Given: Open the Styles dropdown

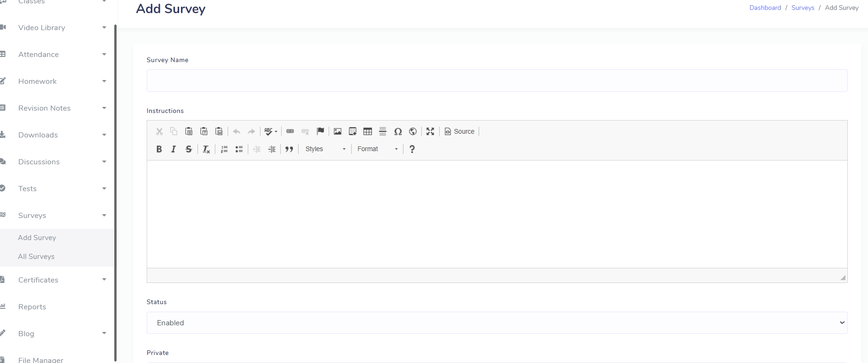Looking at the screenshot, I should pos(325,149).
